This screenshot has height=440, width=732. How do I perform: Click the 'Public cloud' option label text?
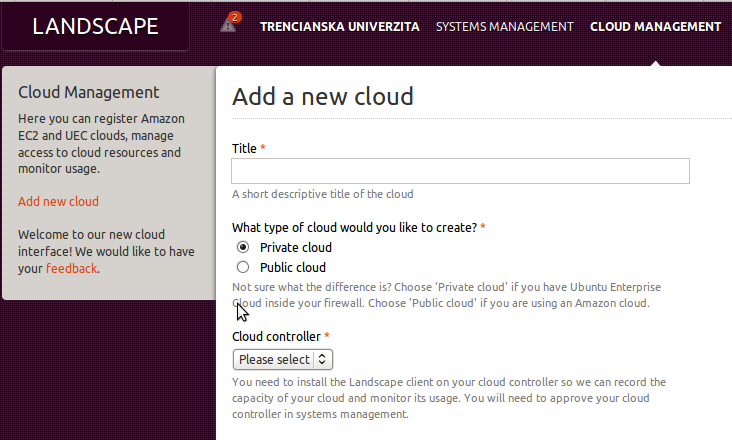(293, 267)
